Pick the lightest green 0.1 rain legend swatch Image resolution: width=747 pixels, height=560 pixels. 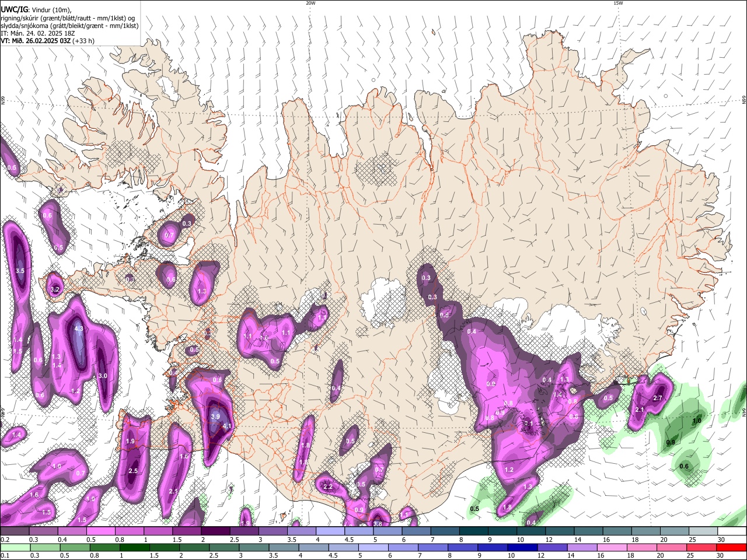pos(15,547)
